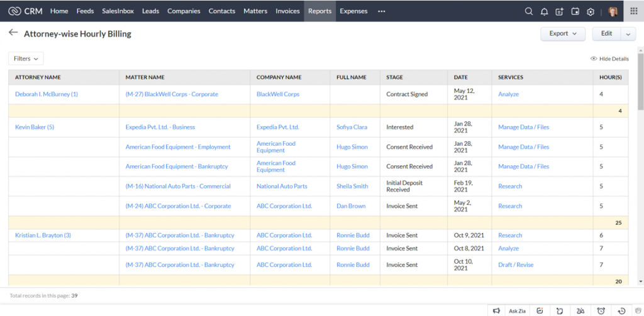644x316 pixels.
Task: Open the calendar icon in top bar
Action: pyautogui.click(x=575, y=11)
